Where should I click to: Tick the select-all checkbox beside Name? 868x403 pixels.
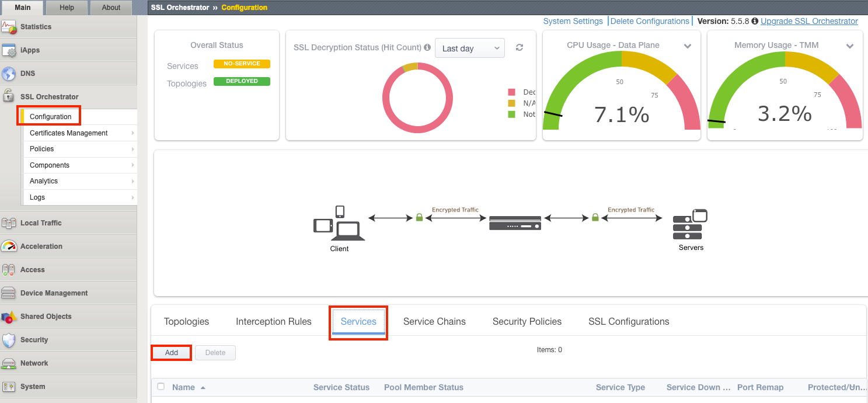click(161, 387)
